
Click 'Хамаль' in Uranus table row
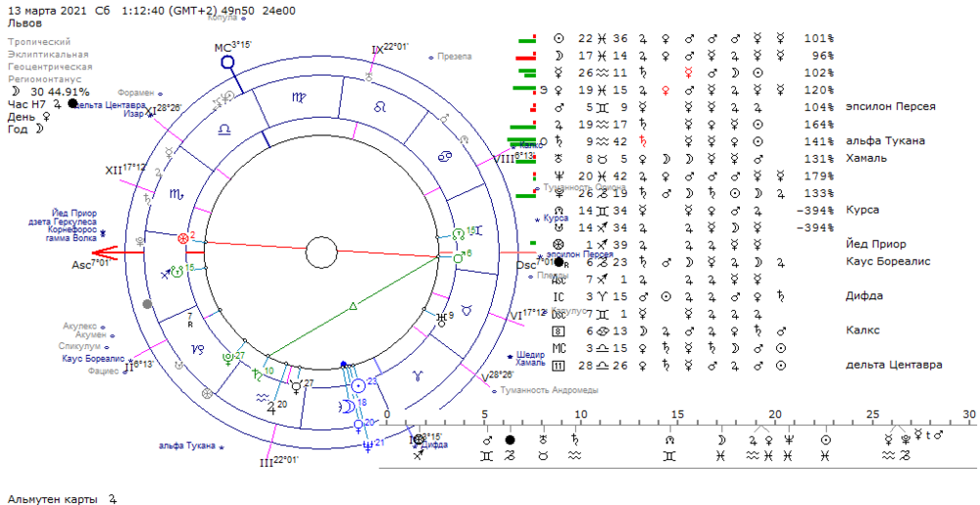866,158
